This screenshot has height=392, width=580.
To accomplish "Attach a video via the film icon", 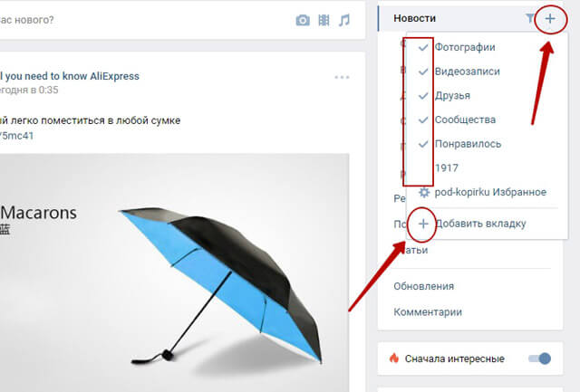I will [x=324, y=20].
